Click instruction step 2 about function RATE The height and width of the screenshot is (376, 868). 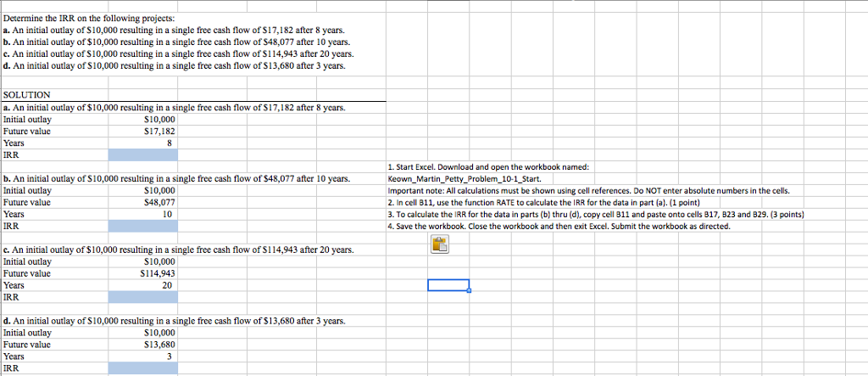pyautogui.click(x=545, y=202)
